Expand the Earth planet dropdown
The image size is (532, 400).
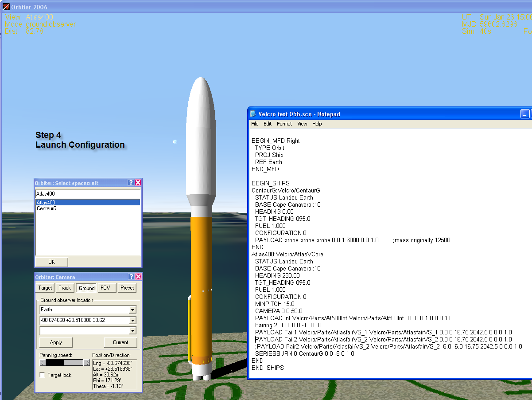click(x=132, y=310)
